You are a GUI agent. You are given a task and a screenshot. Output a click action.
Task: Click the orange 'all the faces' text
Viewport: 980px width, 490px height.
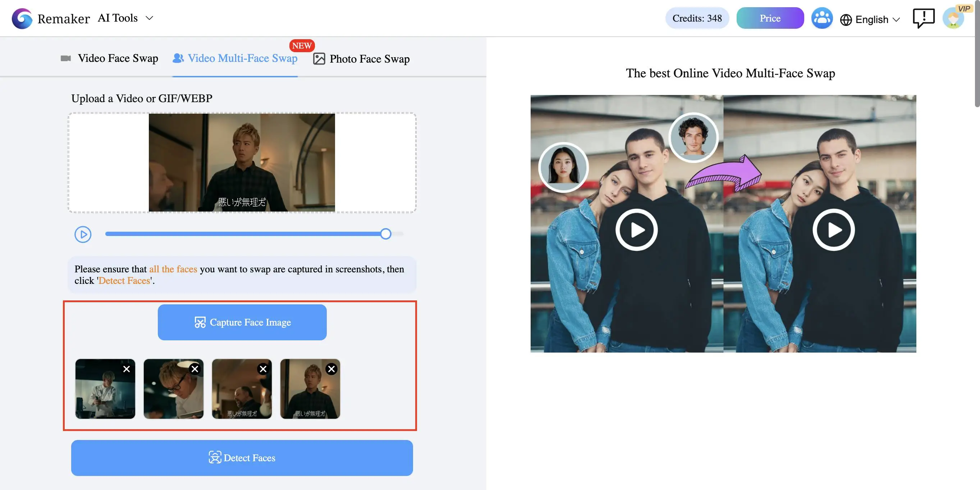(x=173, y=269)
